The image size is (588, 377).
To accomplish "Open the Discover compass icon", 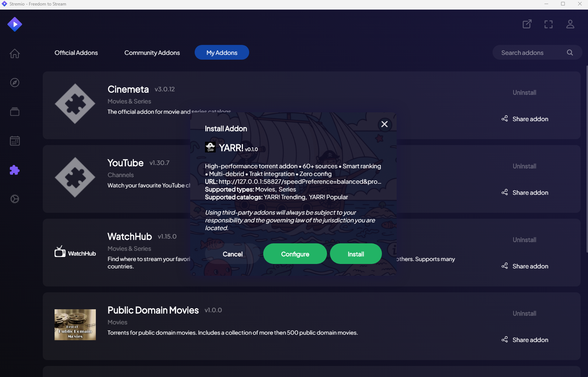I will point(15,82).
